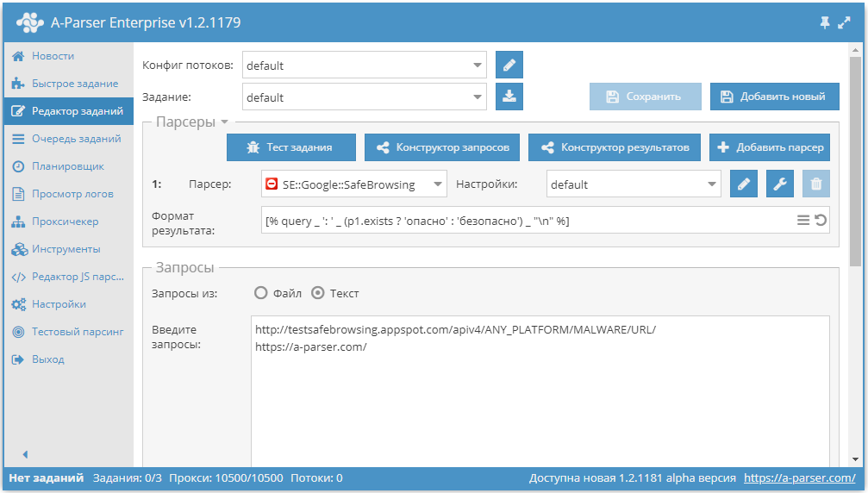Click Выход to log out
Screen dimensions: 868x493
pyautogui.click(x=69, y=359)
